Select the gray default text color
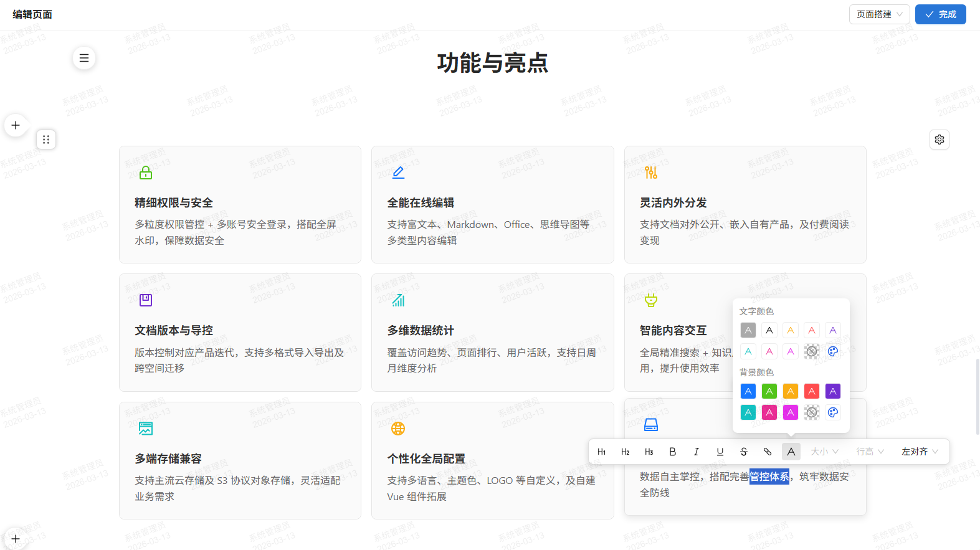 click(x=748, y=330)
